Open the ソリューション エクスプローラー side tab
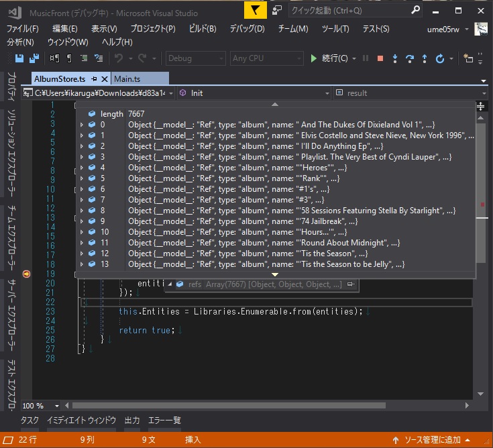Image resolution: width=493 pixels, height=448 pixels. [x=11, y=153]
